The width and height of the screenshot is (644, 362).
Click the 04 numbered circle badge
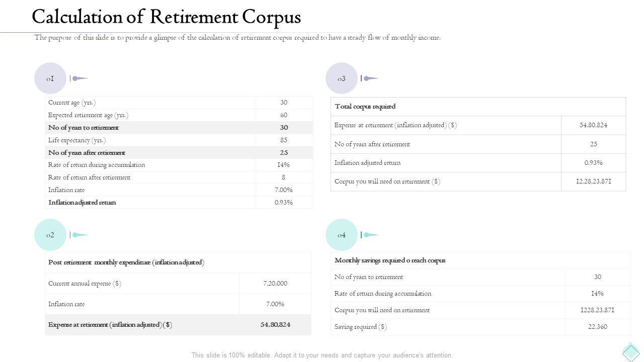pyautogui.click(x=342, y=235)
